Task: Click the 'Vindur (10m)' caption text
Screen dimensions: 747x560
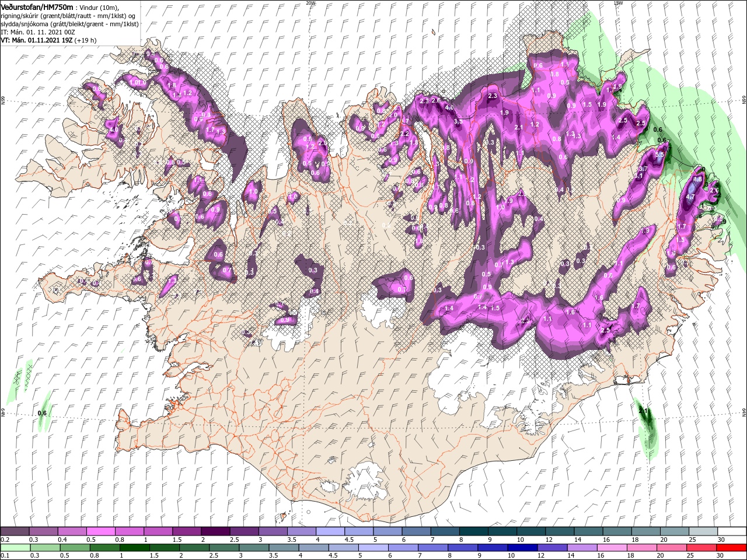Action: click(100, 7)
